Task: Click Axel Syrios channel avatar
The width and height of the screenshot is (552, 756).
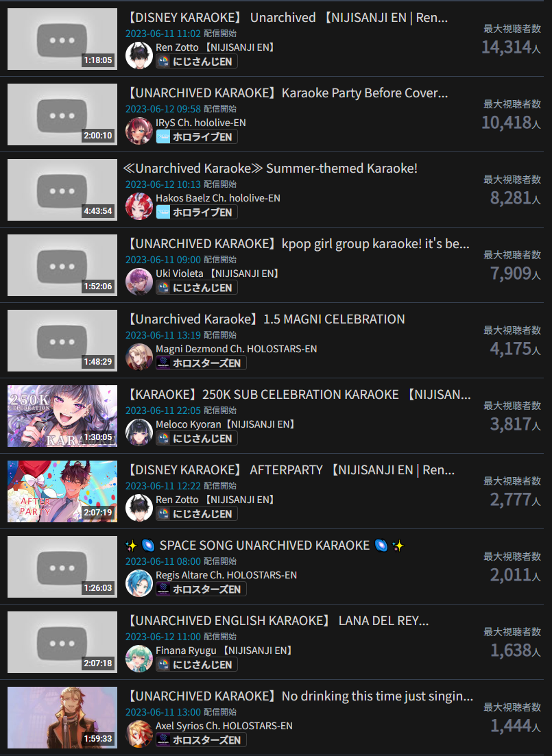Action: pos(139,734)
